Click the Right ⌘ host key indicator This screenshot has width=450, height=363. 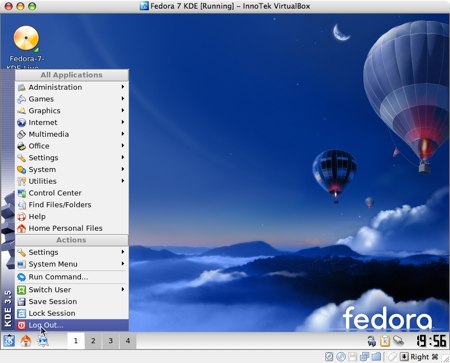[424, 357]
